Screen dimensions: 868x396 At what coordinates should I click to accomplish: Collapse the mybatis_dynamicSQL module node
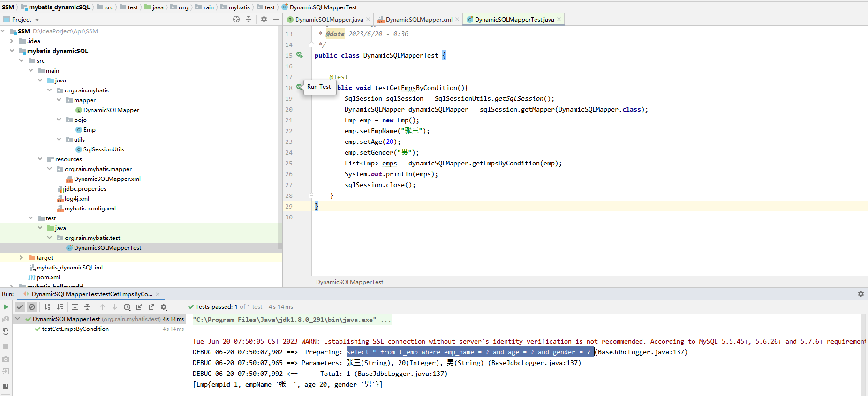click(x=12, y=51)
